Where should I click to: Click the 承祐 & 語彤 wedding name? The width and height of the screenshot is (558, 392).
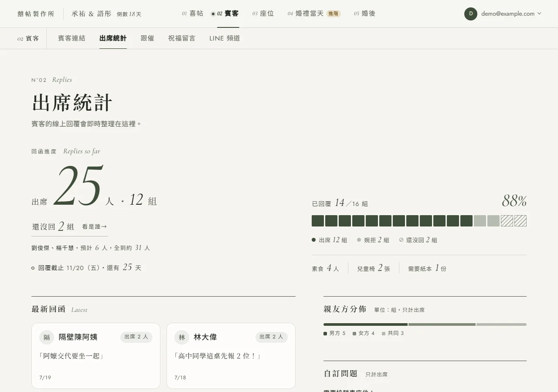pos(92,14)
